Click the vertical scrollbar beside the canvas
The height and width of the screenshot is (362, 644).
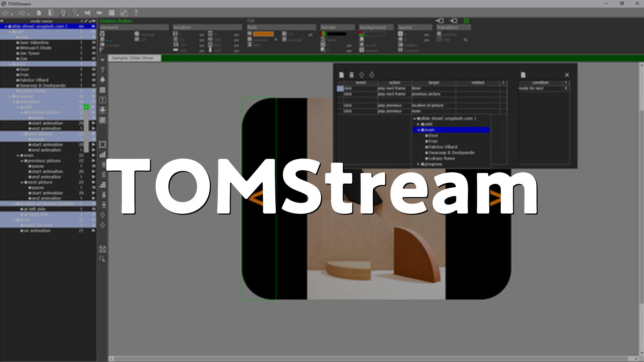point(641,209)
